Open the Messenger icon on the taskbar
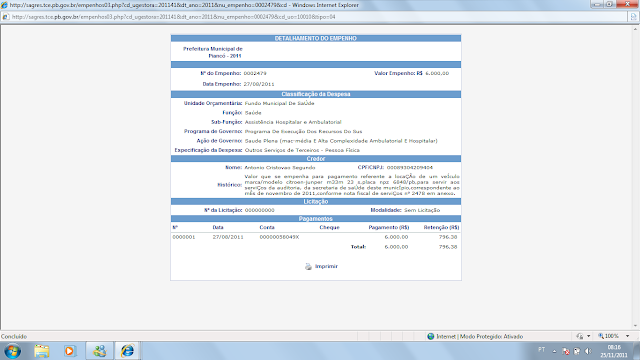640x360 pixels. tap(99, 351)
